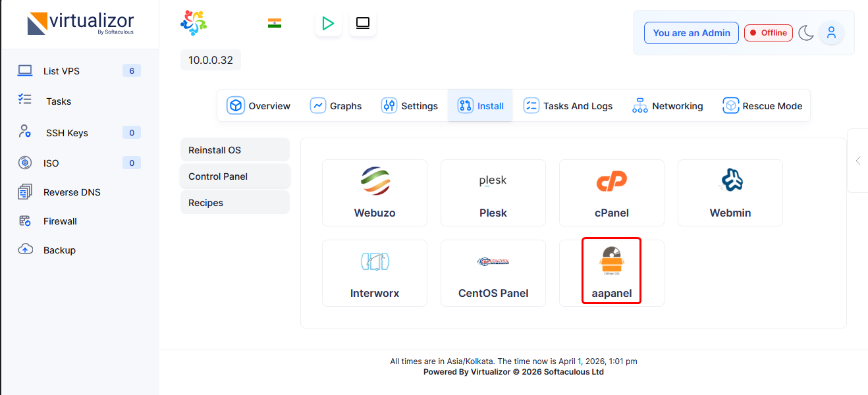This screenshot has height=395, width=868.
Task: Click the You are an Admin button
Action: [x=691, y=33]
